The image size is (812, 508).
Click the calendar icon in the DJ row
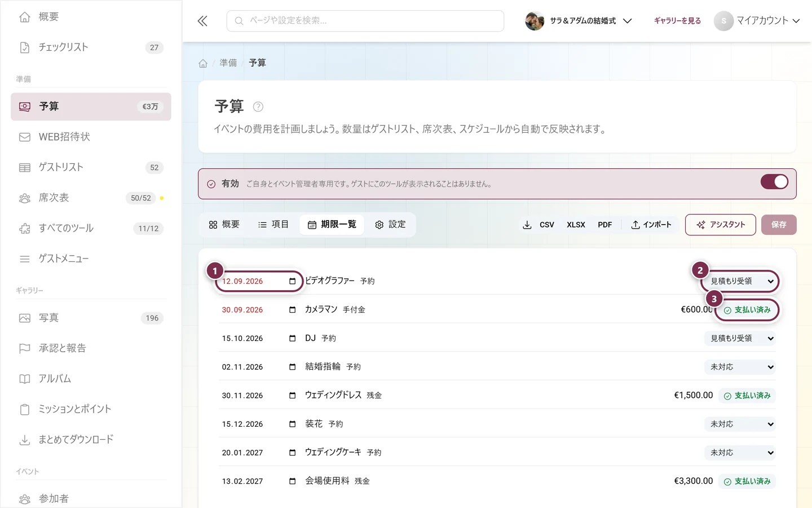(292, 338)
